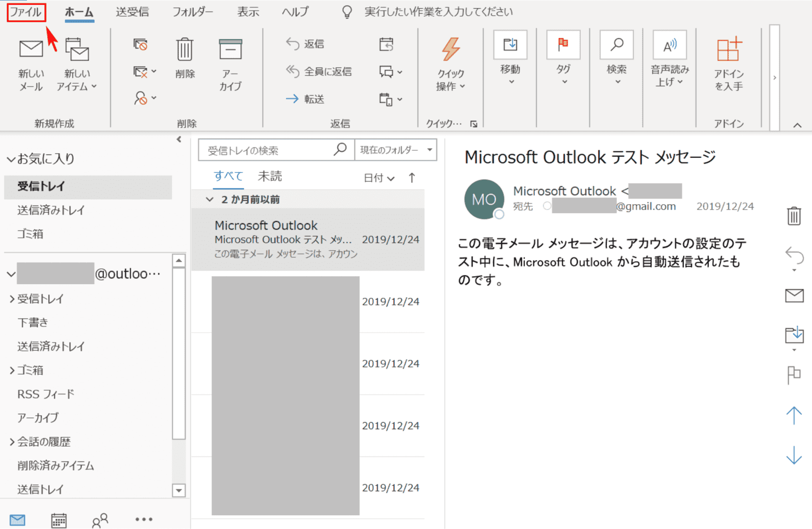Open the タグ flag menu
Screen dimensions: 812x529
click(x=564, y=59)
